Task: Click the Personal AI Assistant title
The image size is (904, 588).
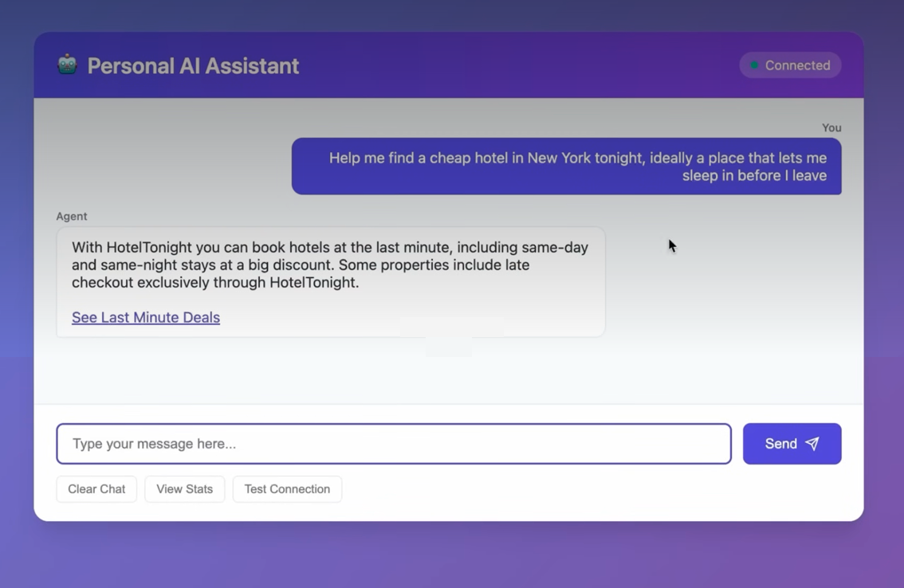Action: 193,65
